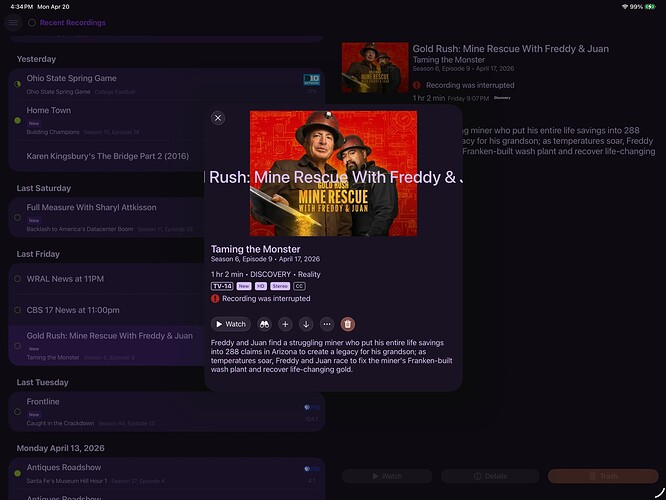666x500 pixels.
Task: Click the 4:34 PM clock in status bar
Action: 22,7
